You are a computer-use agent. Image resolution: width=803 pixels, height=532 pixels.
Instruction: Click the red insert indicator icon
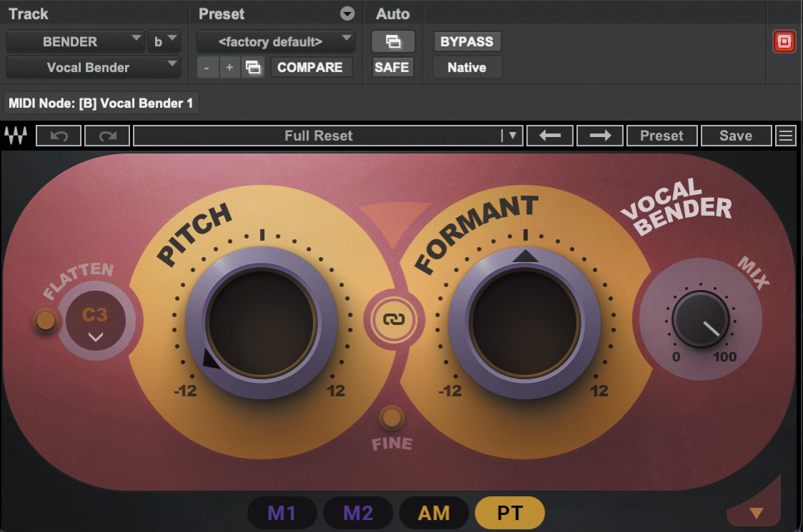click(x=784, y=41)
